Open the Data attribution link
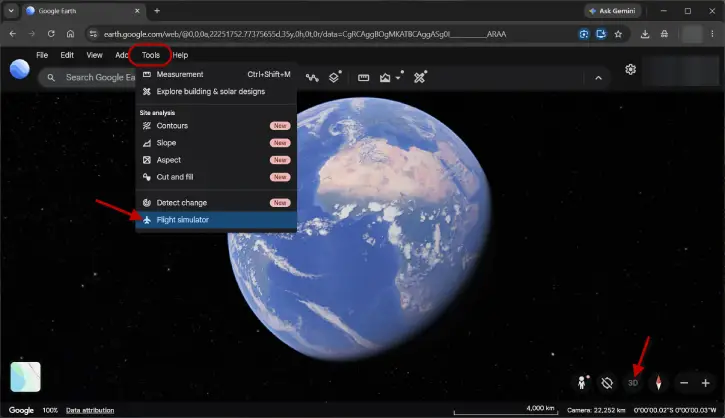The width and height of the screenshot is (725, 418). pyautogui.click(x=90, y=410)
